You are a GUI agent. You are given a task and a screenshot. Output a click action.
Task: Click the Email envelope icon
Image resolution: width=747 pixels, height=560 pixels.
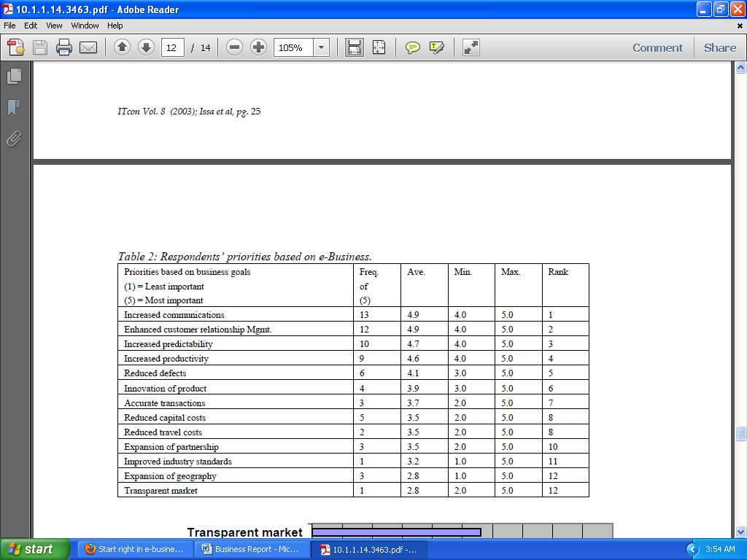pyautogui.click(x=88, y=48)
